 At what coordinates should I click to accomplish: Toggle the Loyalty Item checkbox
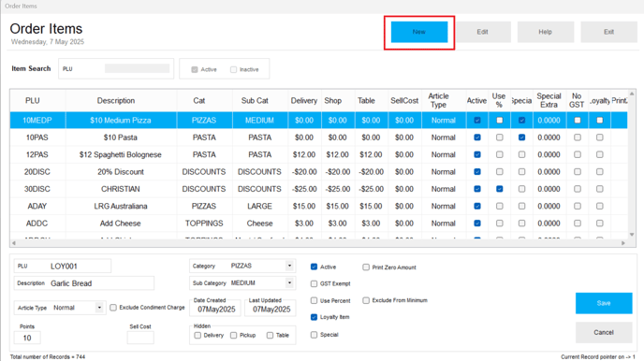315,317
